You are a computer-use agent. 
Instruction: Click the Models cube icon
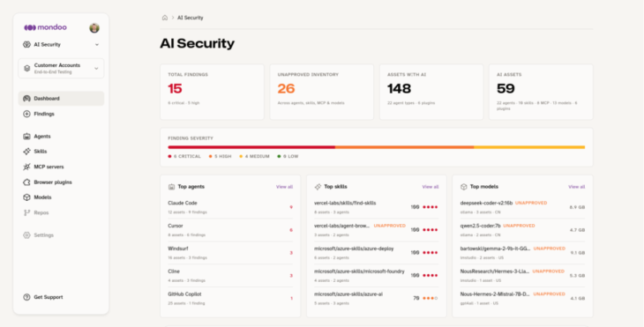pyautogui.click(x=26, y=197)
